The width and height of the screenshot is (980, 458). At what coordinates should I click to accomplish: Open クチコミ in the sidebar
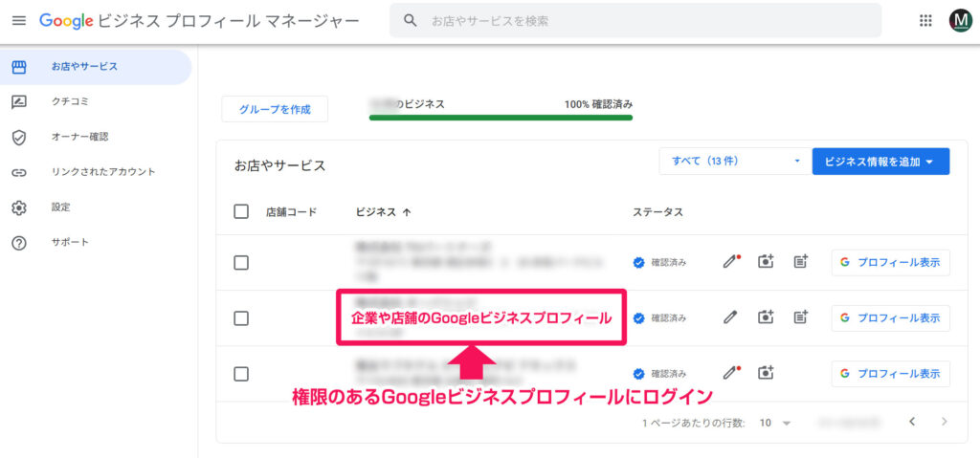pyautogui.click(x=70, y=101)
